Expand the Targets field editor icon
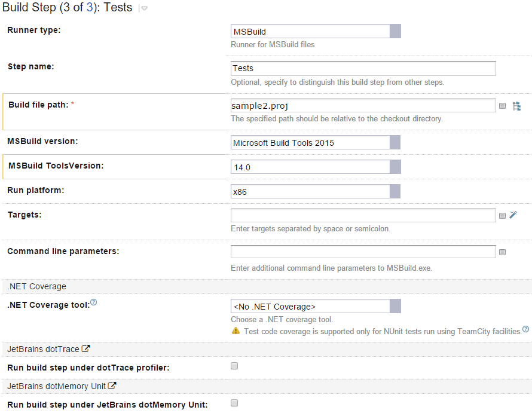 (x=502, y=216)
